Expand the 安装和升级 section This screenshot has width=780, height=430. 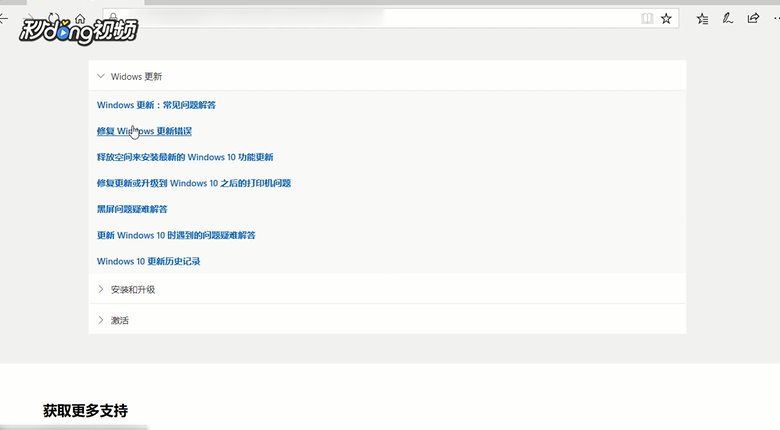click(x=387, y=289)
